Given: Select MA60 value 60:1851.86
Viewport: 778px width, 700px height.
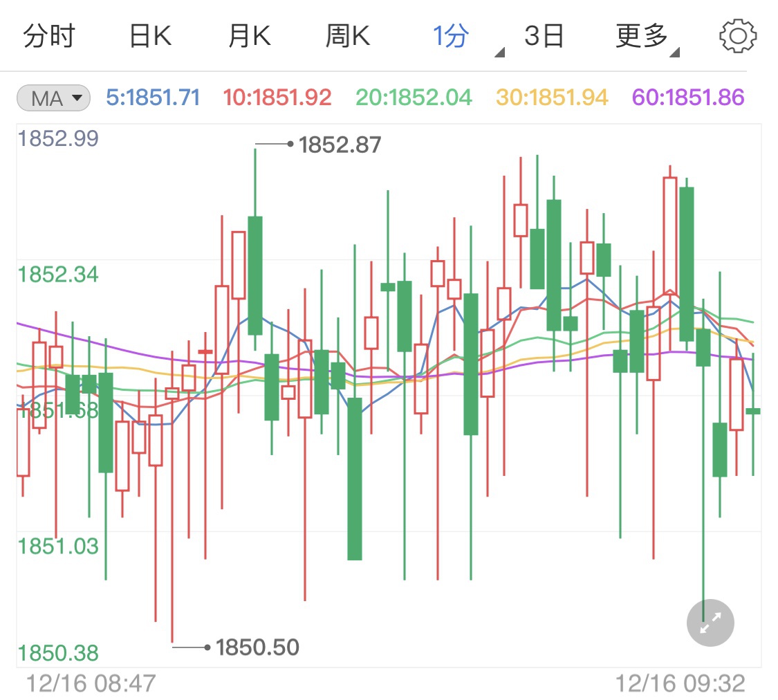Looking at the screenshot, I should click(688, 98).
